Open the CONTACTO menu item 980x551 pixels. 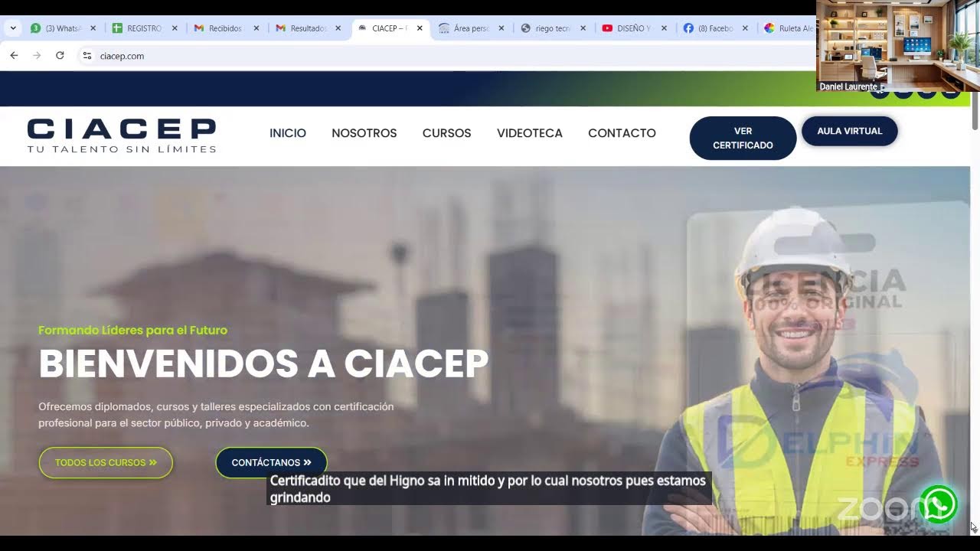(622, 133)
